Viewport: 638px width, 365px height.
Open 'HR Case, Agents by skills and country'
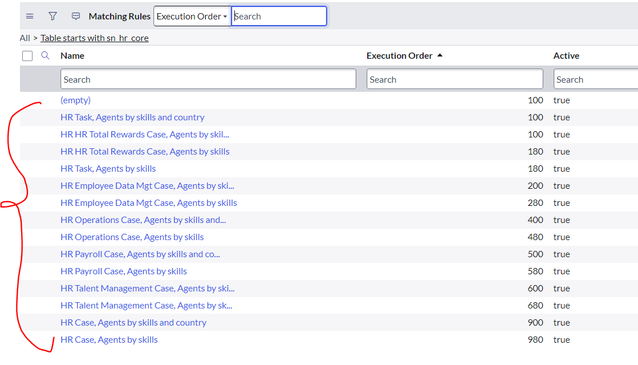tap(133, 322)
